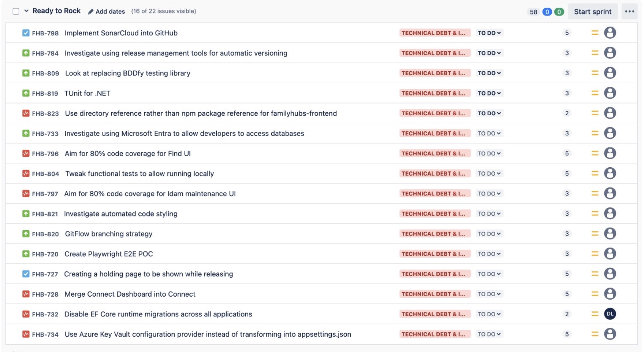Screen dimensions: 644x352
Task: Click the improvement icon for FHB-819
Action: [26, 93]
